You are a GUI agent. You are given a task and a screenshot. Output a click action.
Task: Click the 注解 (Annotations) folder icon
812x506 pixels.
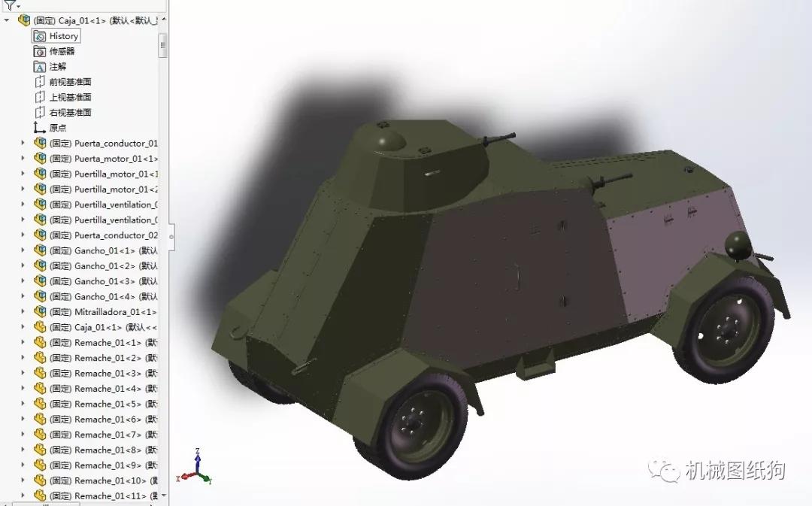(x=38, y=66)
